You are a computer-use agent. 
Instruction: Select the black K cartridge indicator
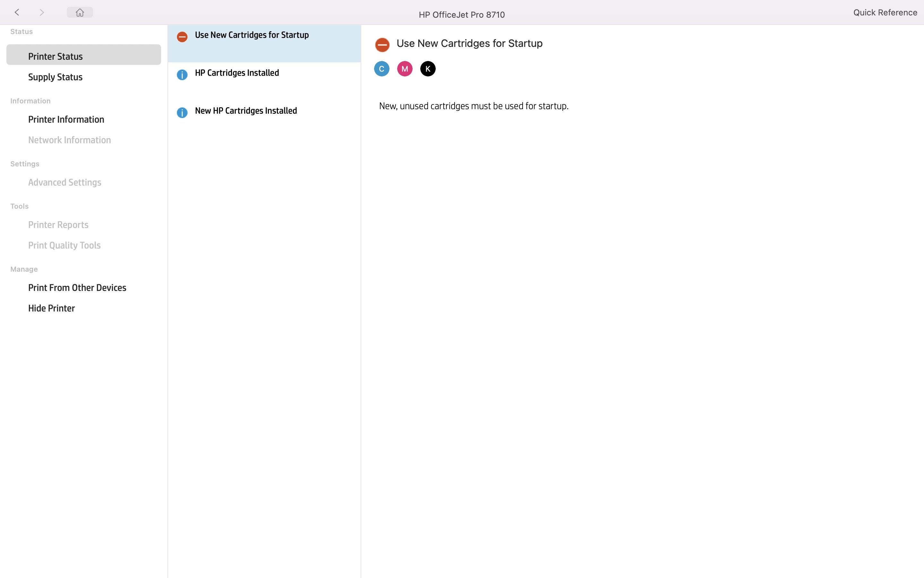(428, 69)
